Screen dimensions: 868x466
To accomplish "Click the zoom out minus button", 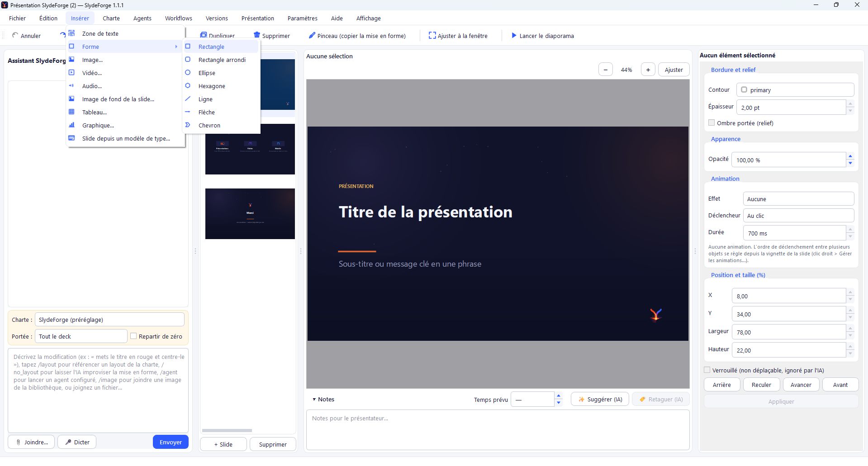I will pyautogui.click(x=606, y=70).
